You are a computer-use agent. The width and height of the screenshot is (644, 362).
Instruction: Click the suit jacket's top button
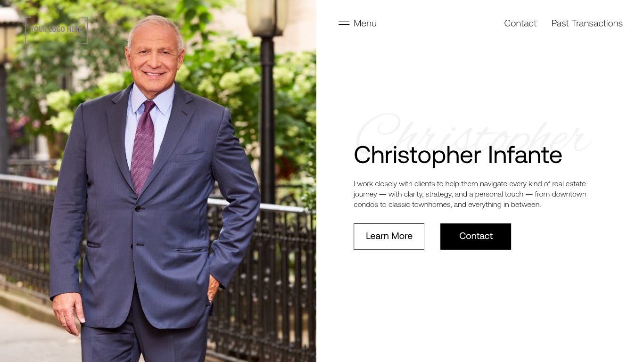click(x=138, y=208)
